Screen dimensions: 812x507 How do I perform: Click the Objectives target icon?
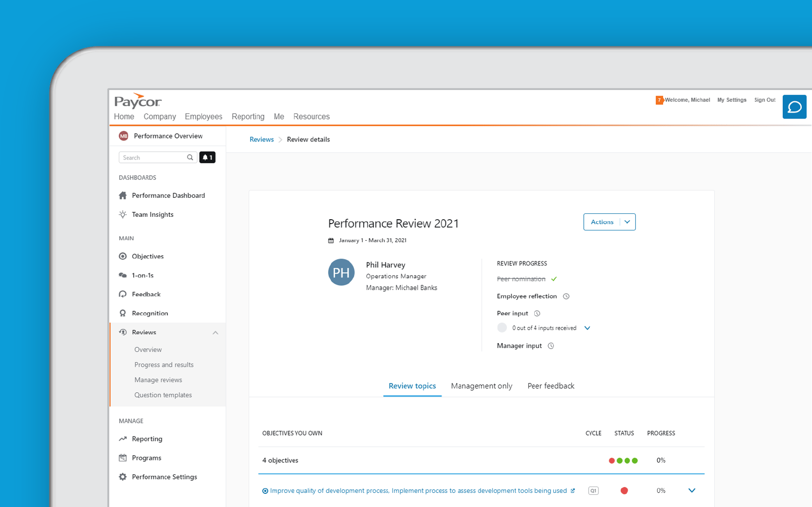pyautogui.click(x=123, y=256)
